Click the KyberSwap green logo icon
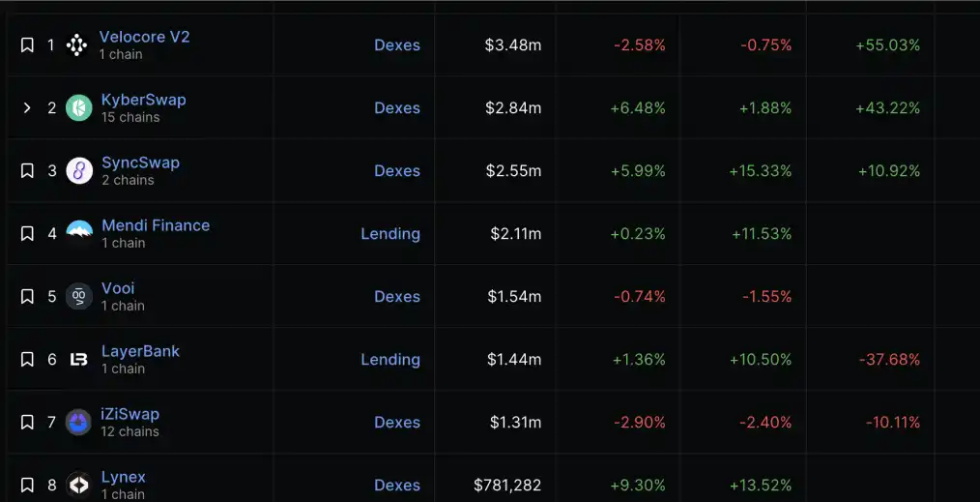Screen dimensions: 980x502 [78, 108]
